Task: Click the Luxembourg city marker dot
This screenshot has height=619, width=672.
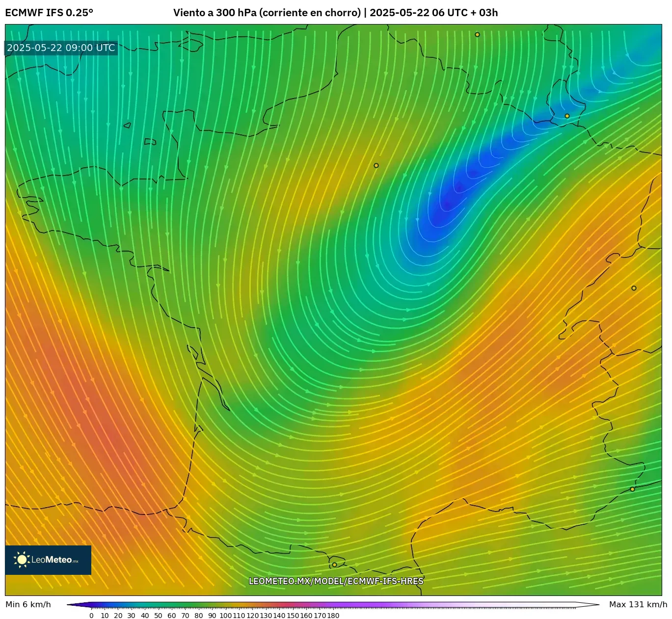Action: [x=567, y=116]
